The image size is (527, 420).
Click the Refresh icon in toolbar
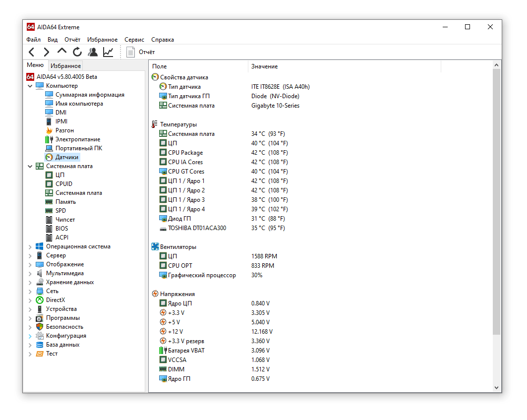pyautogui.click(x=77, y=52)
